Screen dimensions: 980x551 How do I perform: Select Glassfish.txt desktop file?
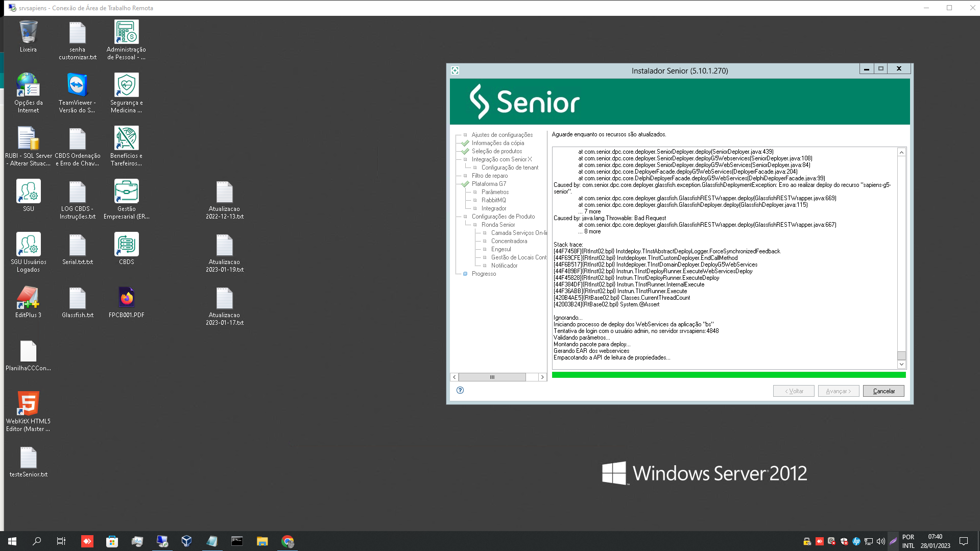77,302
